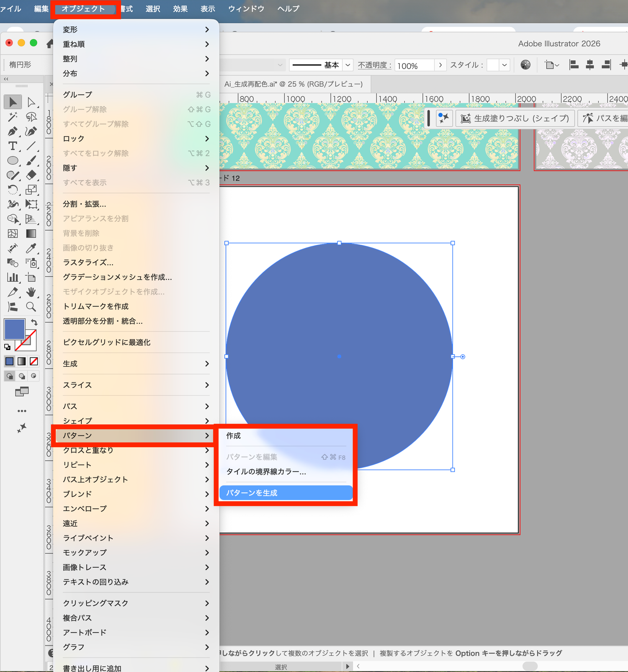
Task: Select the Paintbrush tool
Action: (x=31, y=160)
